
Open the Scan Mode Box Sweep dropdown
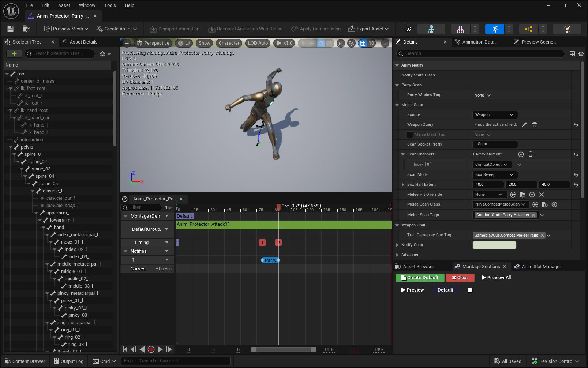click(x=494, y=175)
